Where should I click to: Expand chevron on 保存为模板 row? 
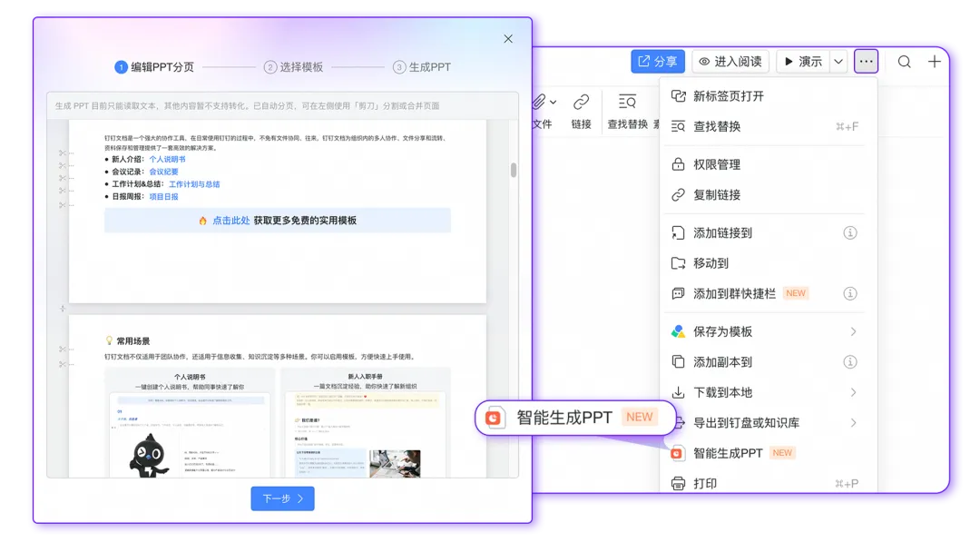pyautogui.click(x=853, y=331)
